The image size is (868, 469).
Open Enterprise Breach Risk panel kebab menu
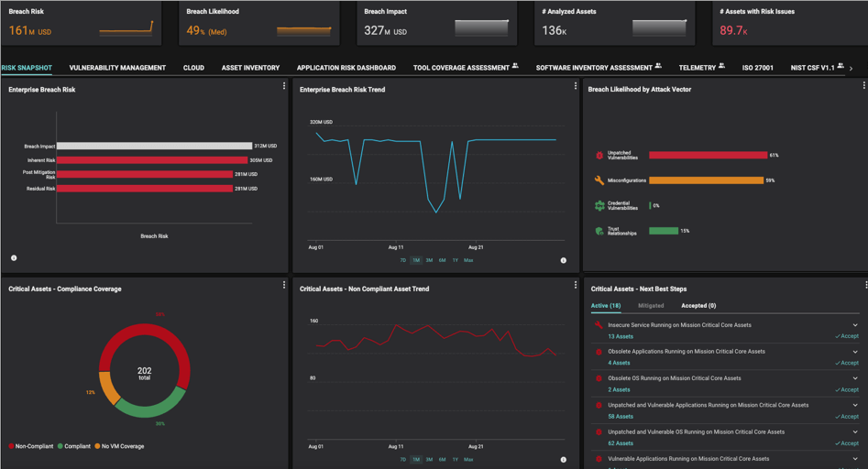[284, 86]
